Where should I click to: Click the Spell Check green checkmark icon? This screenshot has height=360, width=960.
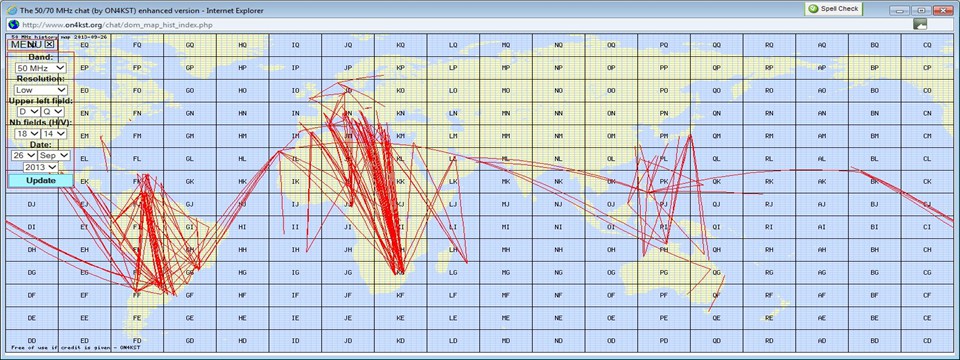813,9
